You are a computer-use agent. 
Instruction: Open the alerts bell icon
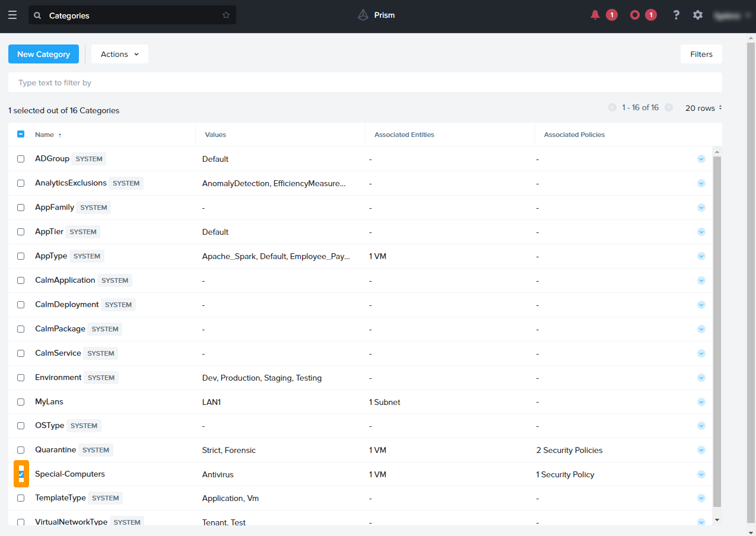click(595, 15)
